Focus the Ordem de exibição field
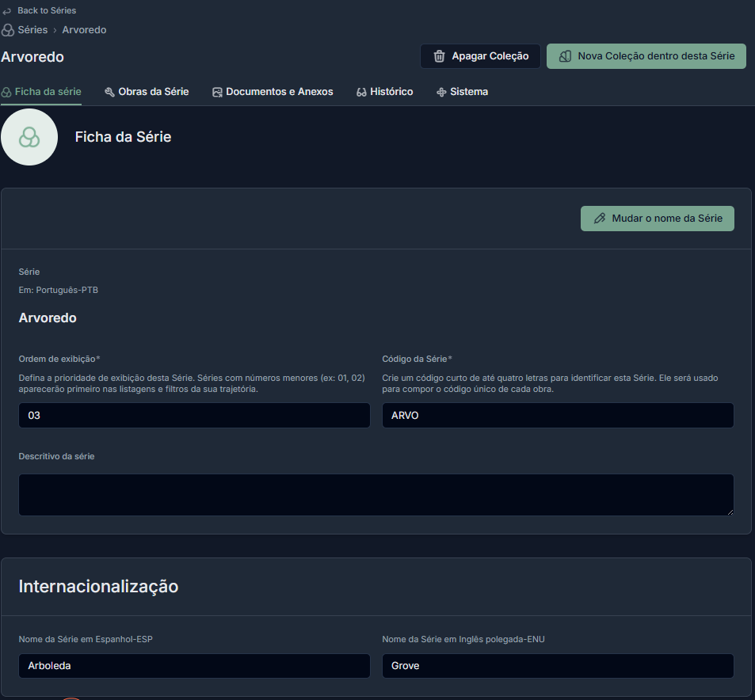755x700 pixels. (194, 416)
